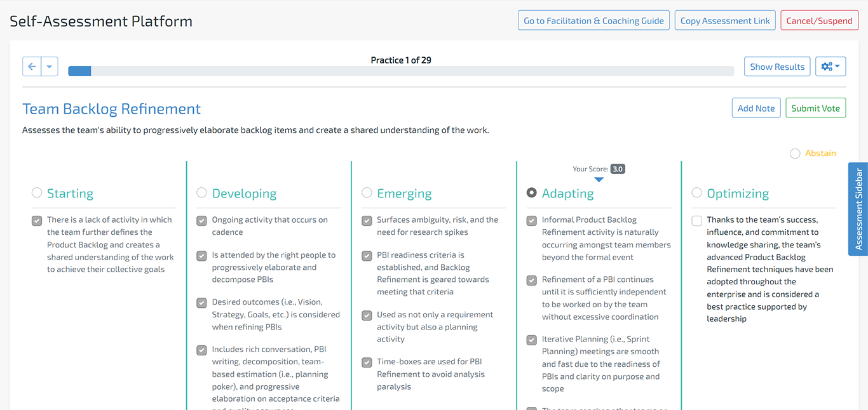Screen dimensions: 868x410
Task: Select the Starting radio button
Action: pyautogui.click(x=36, y=192)
